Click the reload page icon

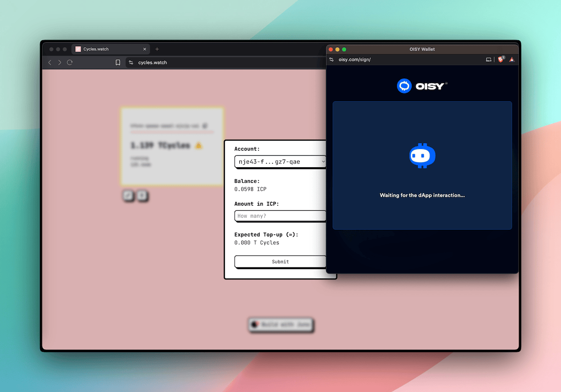69,62
